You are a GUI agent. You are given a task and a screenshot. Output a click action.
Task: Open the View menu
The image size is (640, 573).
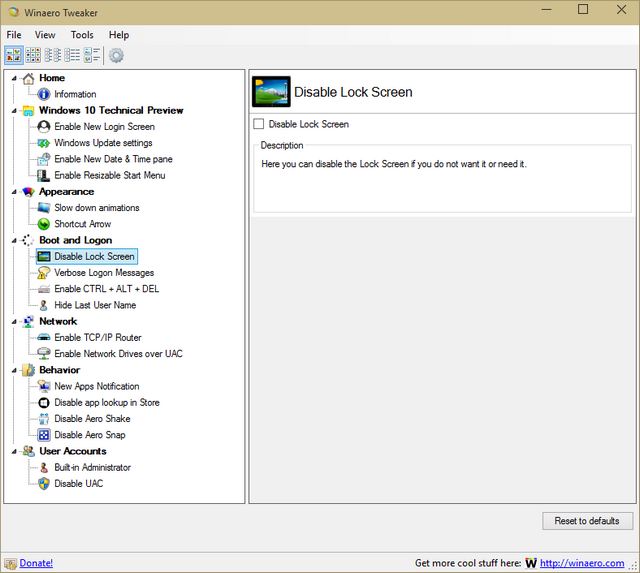45,35
